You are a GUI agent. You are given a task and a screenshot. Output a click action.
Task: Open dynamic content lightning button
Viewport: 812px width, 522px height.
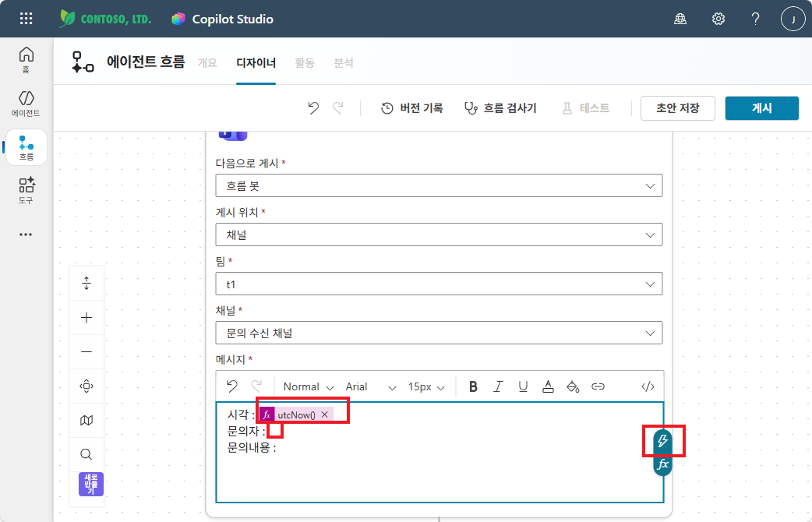[x=663, y=441]
